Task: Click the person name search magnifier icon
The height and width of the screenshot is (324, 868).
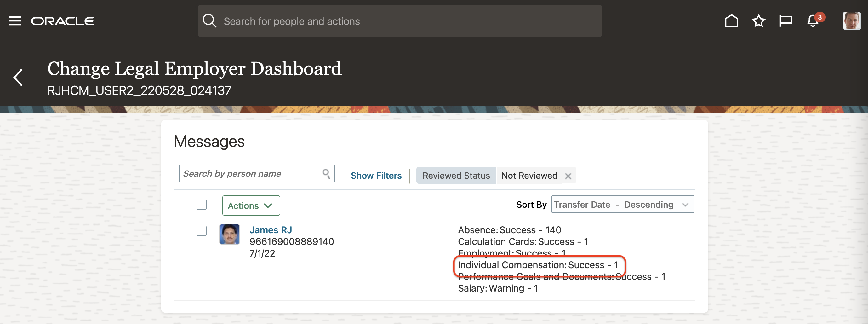Action: [326, 174]
